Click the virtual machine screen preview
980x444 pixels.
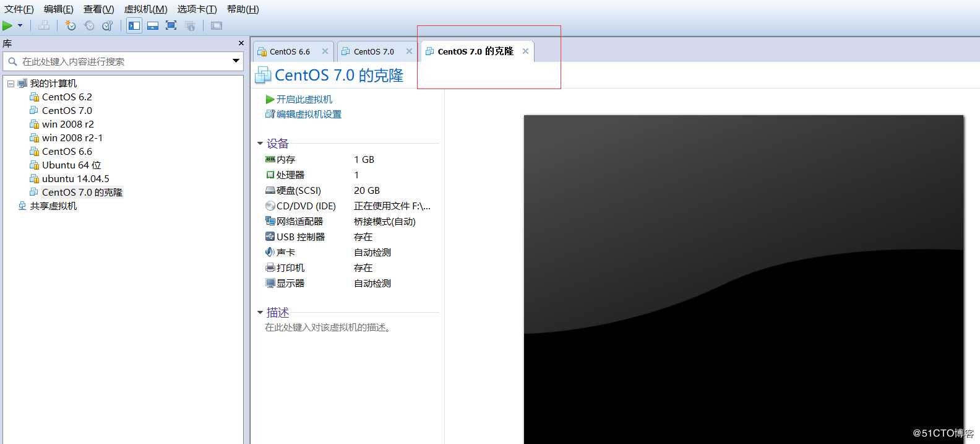pyautogui.click(x=744, y=279)
